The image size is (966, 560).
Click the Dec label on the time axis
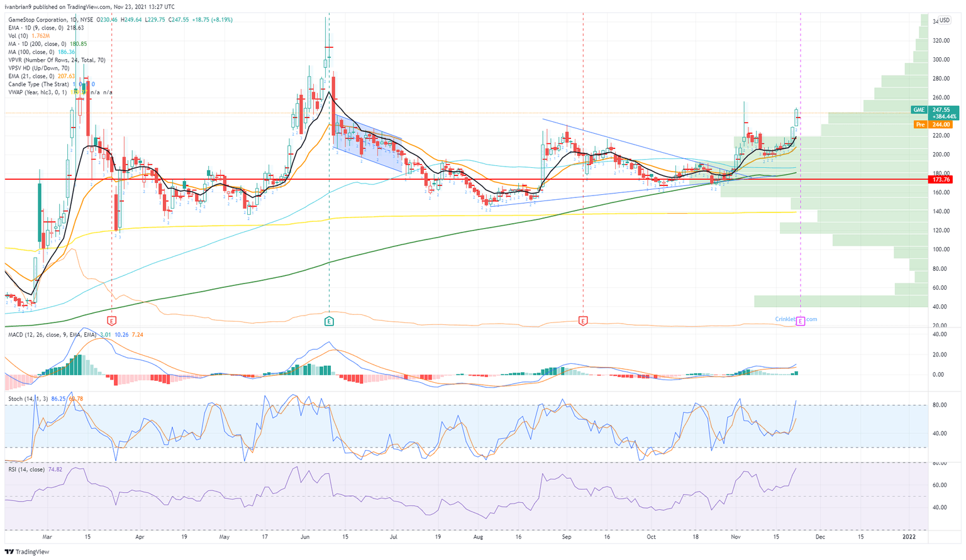tap(820, 537)
